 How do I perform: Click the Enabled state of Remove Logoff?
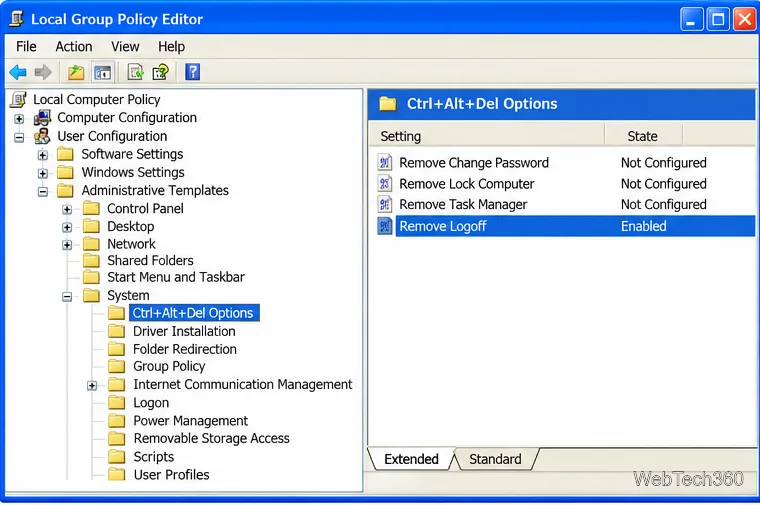644,226
